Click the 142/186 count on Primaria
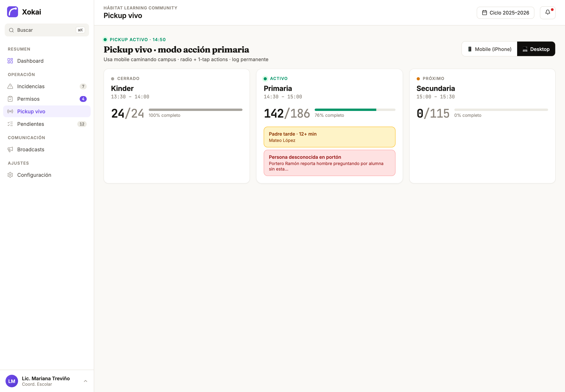Viewport: 565px width, 392px height. (x=287, y=113)
